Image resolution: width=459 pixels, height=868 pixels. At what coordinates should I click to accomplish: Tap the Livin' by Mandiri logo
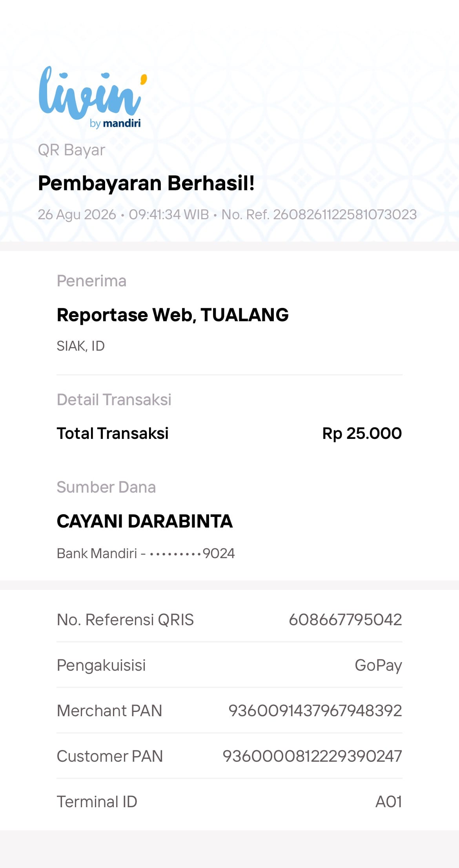(x=93, y=97)
